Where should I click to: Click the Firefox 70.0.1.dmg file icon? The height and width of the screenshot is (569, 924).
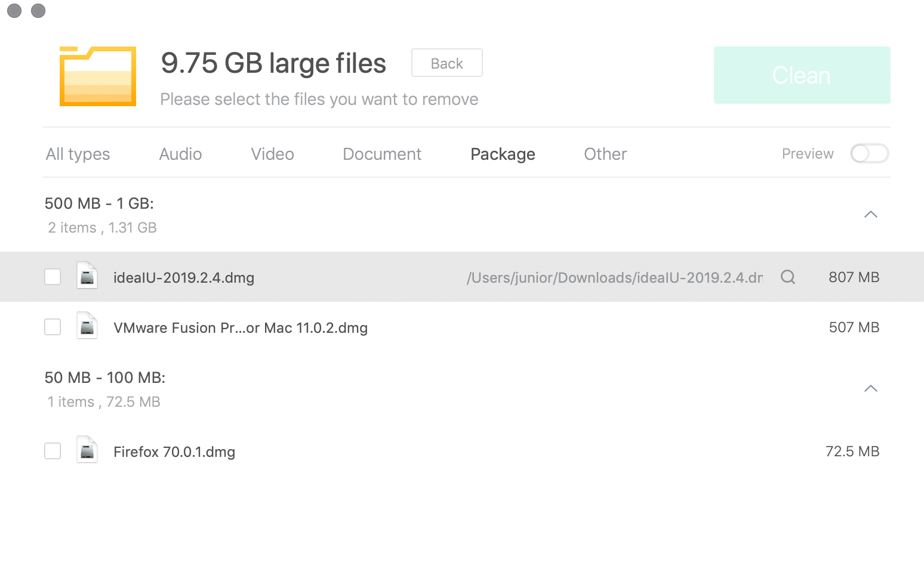click(87, 450)
